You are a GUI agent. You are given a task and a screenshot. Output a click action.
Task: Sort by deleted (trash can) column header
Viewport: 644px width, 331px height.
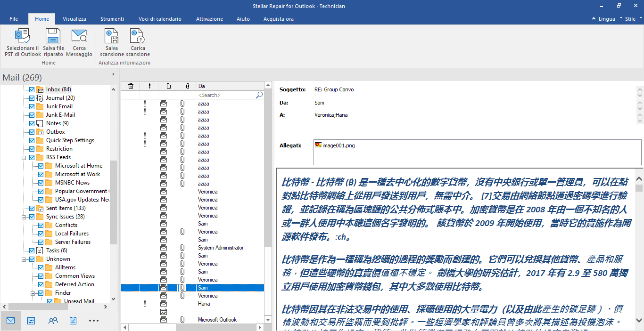click(131, 86)
